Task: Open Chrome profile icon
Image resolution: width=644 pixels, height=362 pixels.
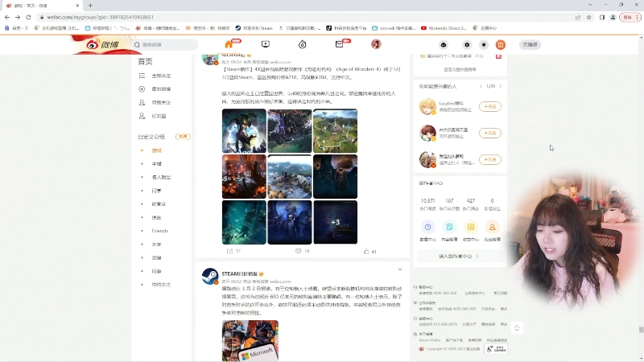Action: click(613, 17)
